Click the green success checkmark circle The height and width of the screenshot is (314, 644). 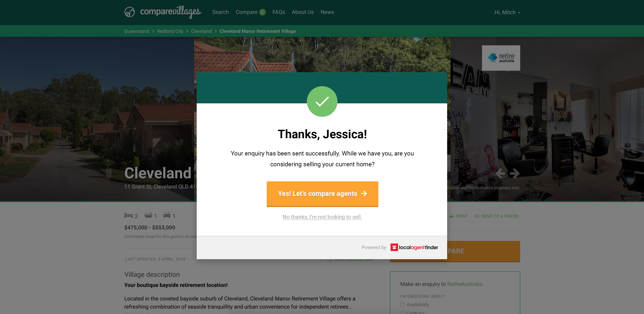click(322, 102)
